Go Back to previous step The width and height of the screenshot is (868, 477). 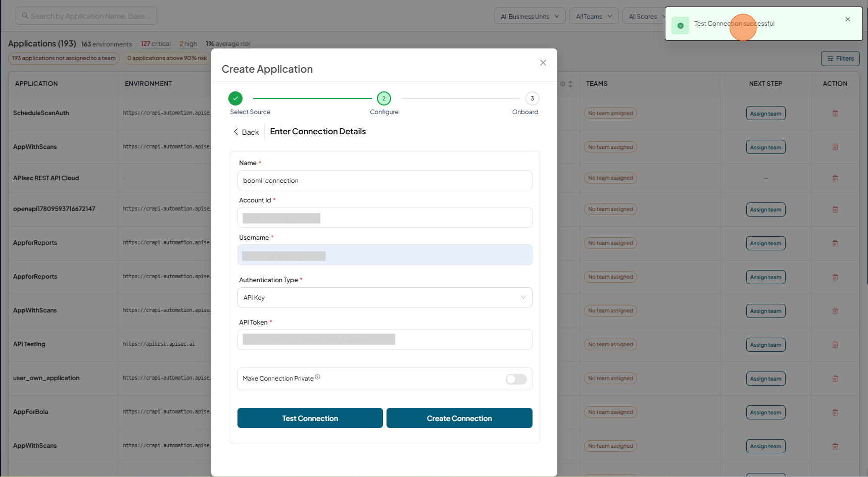point(246,132)
